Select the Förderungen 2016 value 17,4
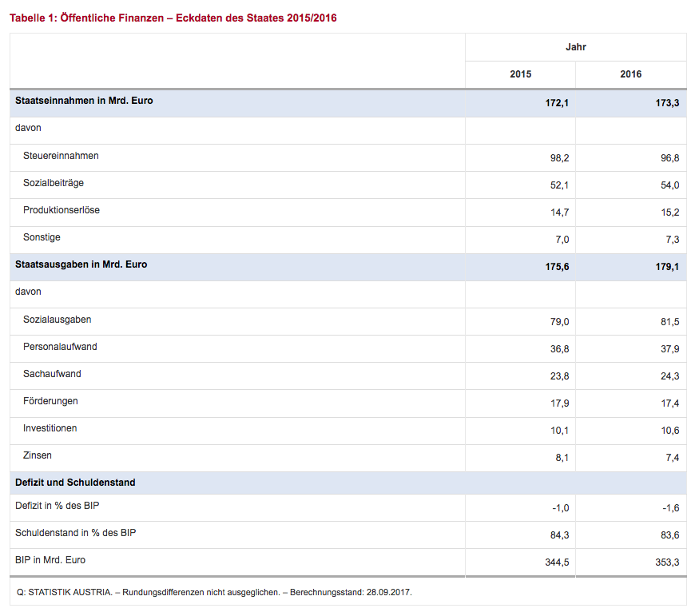The image size is (695, 616). click(669, 403)
